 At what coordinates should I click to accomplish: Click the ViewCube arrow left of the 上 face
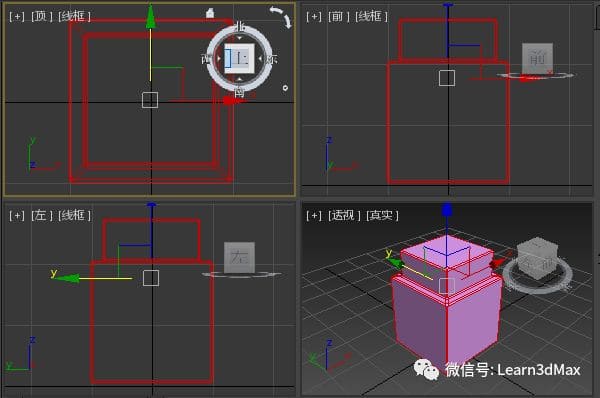coord(219,59)
